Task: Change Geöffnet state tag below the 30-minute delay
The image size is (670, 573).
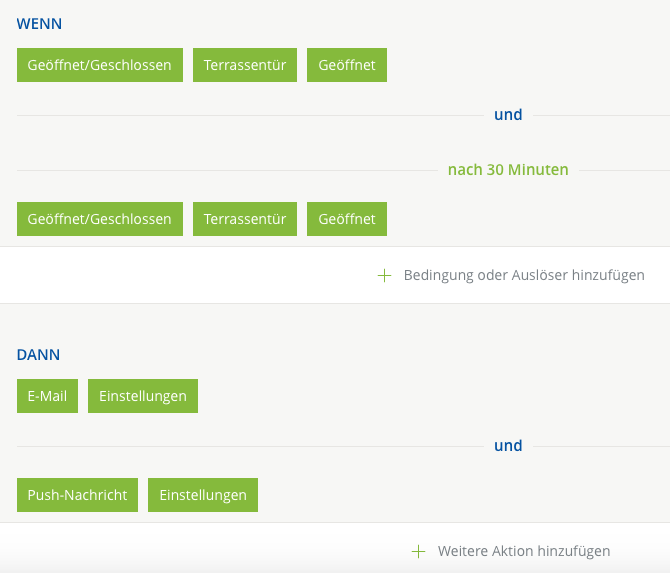Action: (x=347, y=219)
